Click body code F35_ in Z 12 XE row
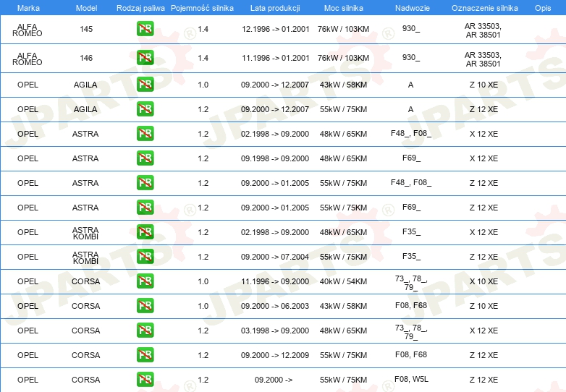The width and height of the screenshot is (566, 392). (x=411, y=257)
